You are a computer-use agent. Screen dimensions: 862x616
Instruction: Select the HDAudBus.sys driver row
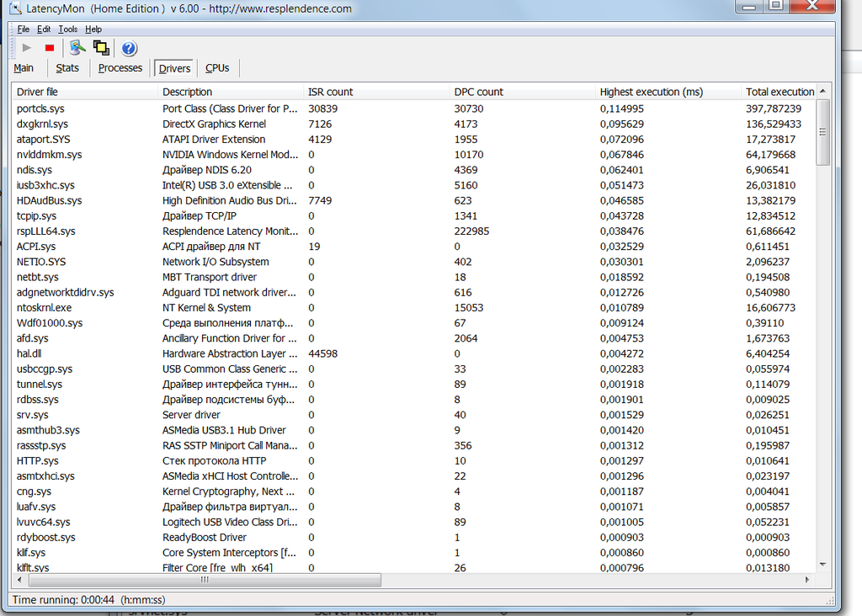pos(414,200)
